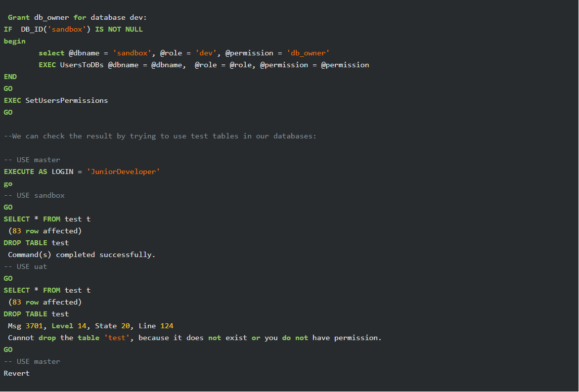Screen dimensions: 579x392
Task: Click the 'EXEC SetUsersPermissions' line
Action: 56,100
